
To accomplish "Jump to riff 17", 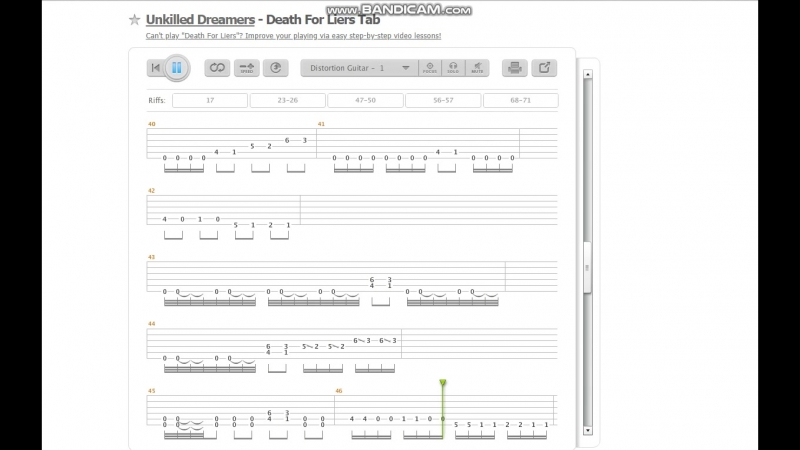I will 210,101.
